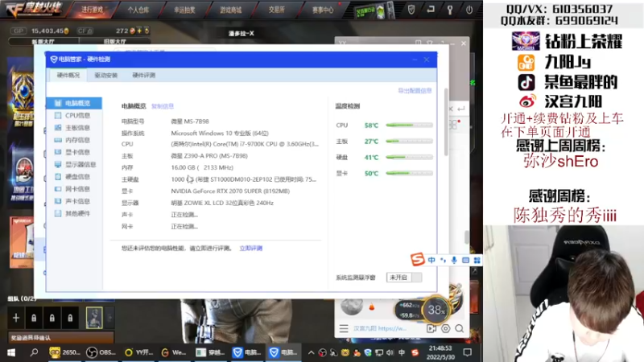Click the character portrait thumbnail in team bar
Viewport: 644px width, 362px height.
coord(94,318)
